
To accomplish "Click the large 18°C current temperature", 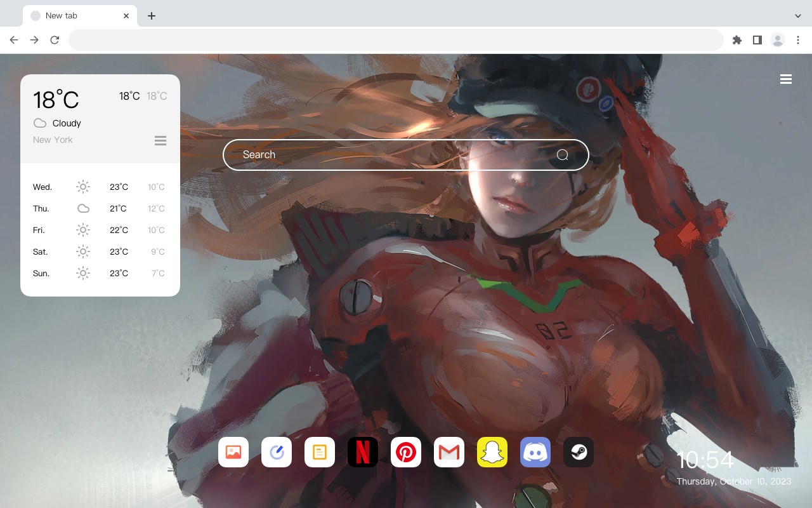I will coord(56,100).
